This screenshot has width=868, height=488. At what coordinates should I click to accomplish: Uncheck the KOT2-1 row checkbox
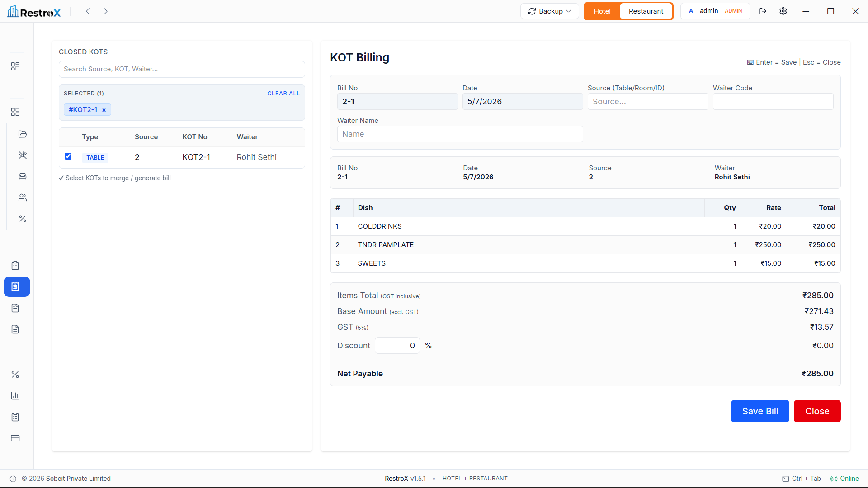68,156
